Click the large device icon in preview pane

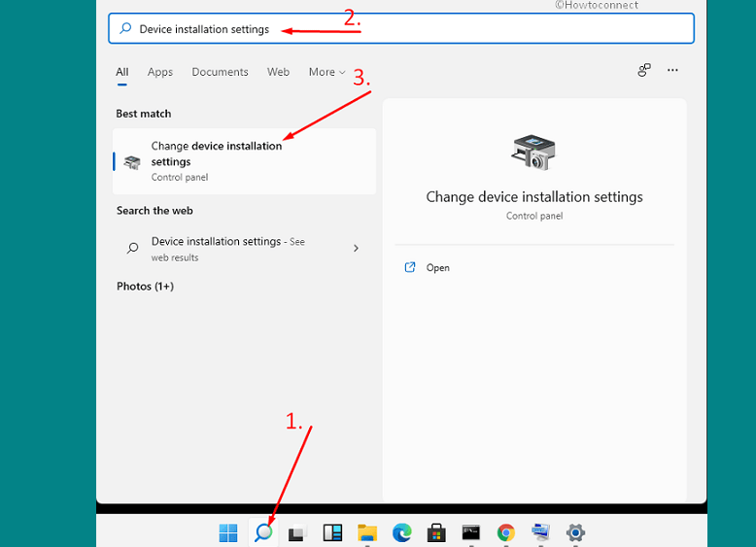click(533, 153)
